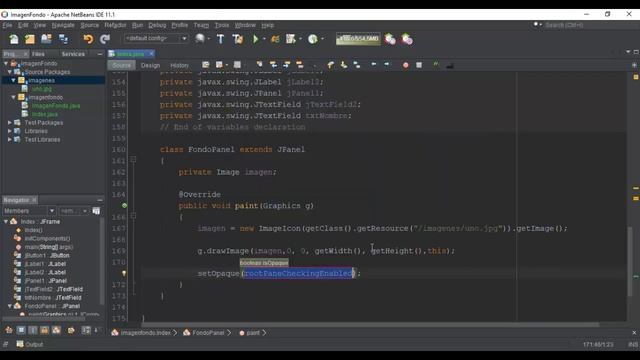The height and width of the screenshot is (360, 640).
Task: Click the shift line right editor icon
Action: coord(387,64)
